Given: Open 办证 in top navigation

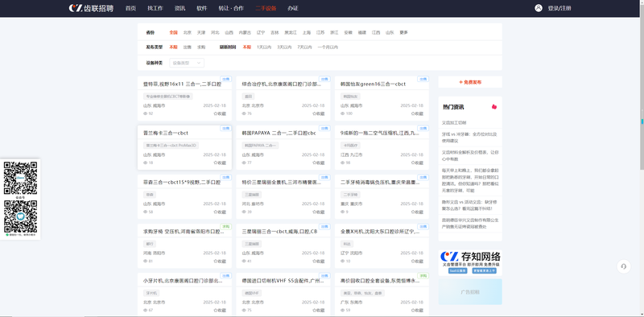Looking at the screenshot, I should (293, 8).
